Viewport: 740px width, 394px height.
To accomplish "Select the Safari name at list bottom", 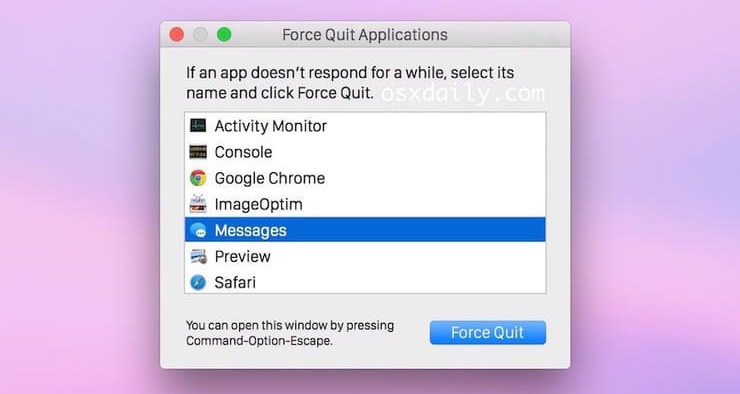I will [235, 282].
